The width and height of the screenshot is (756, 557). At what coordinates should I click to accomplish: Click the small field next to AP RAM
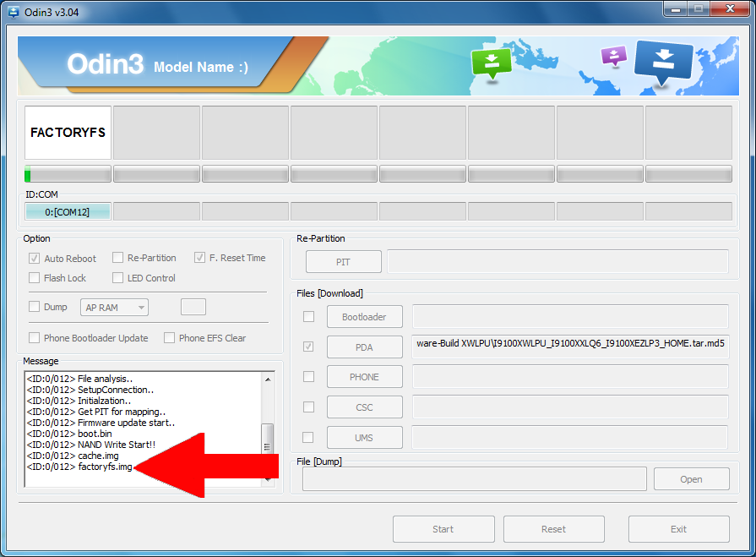[193, 307]
